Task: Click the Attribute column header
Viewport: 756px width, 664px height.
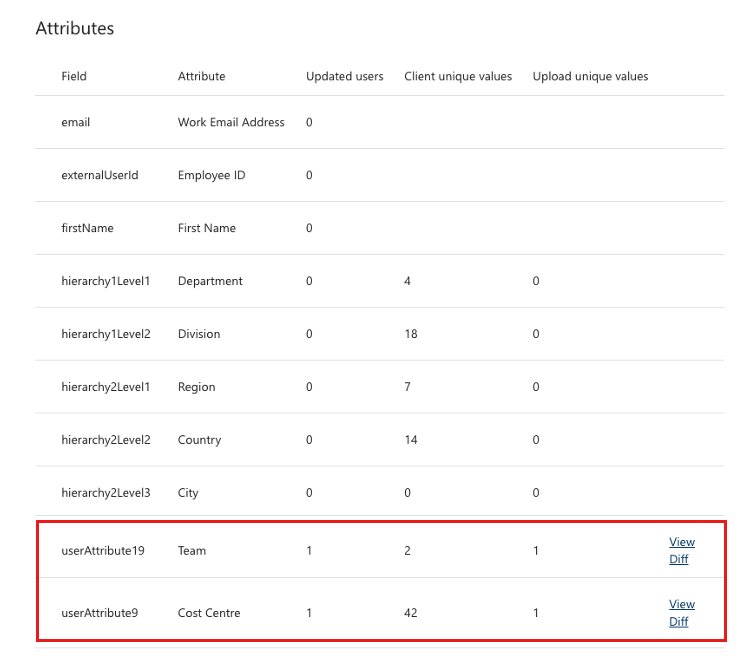Action: pos(201,76)
